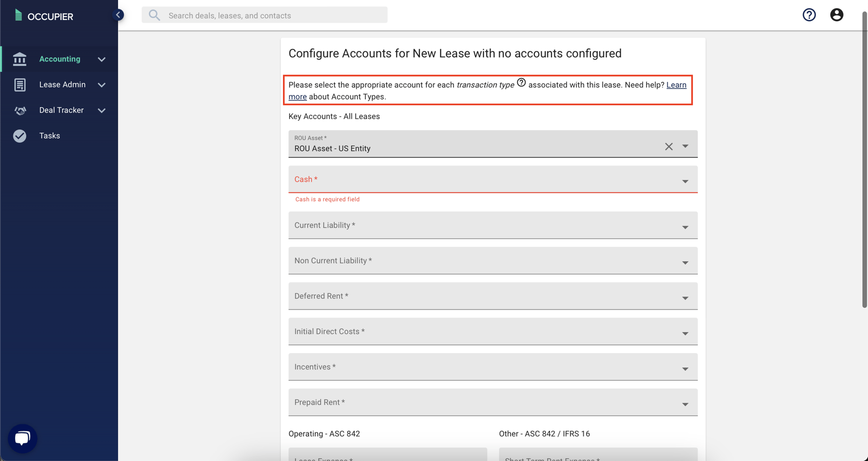The height and width of the screenshot is (461, 868).
Task: Open the Incentives dropdown
Action: point(493,367)
